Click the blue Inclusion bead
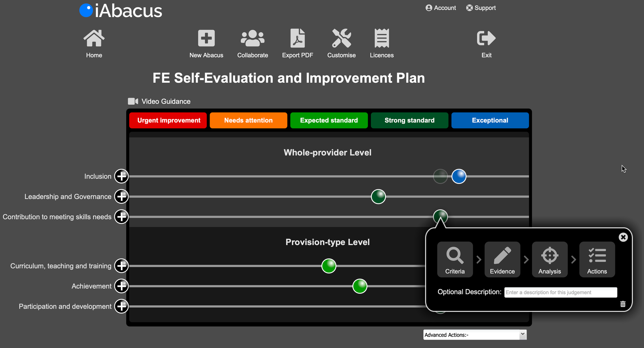Viewport: 644px width, 348px height. (x=459, y=176)
